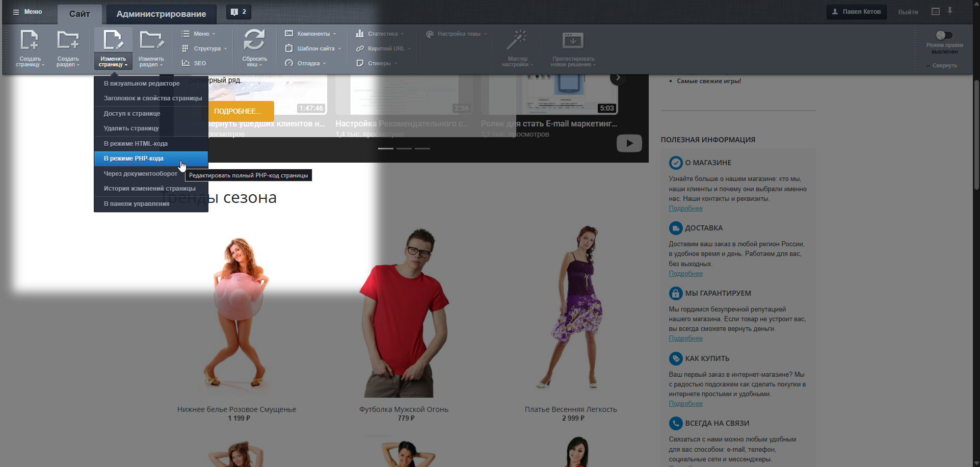
Task: Click the Create section folder icon
Action: (68, 41)
